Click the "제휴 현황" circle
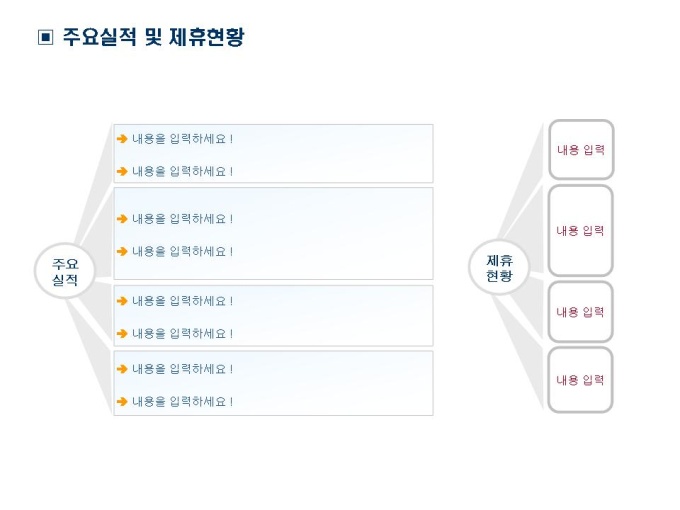Viewport: 680px width, 510px height. pos(499,268)
